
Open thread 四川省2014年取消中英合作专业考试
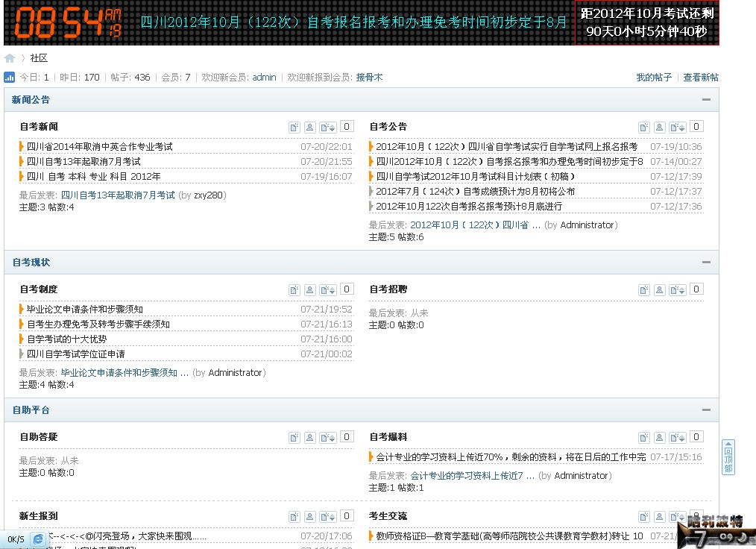pyautogui.click(x=100, y=147)
